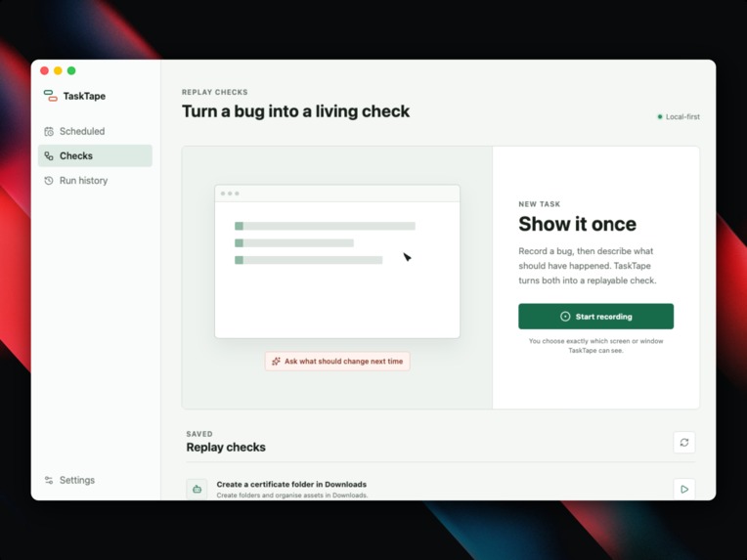Run the certificate folder check
Viewport: 747px width, 560px height.
[x=684, y=489]
